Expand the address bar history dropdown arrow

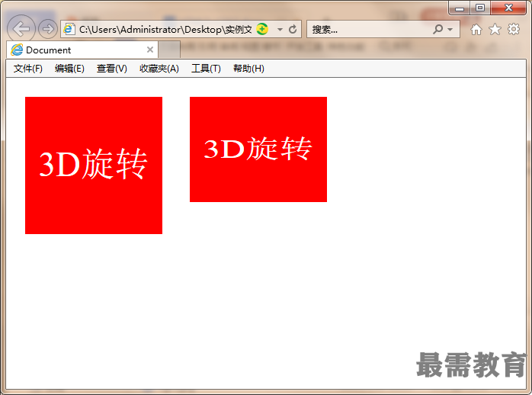point(280,30)
